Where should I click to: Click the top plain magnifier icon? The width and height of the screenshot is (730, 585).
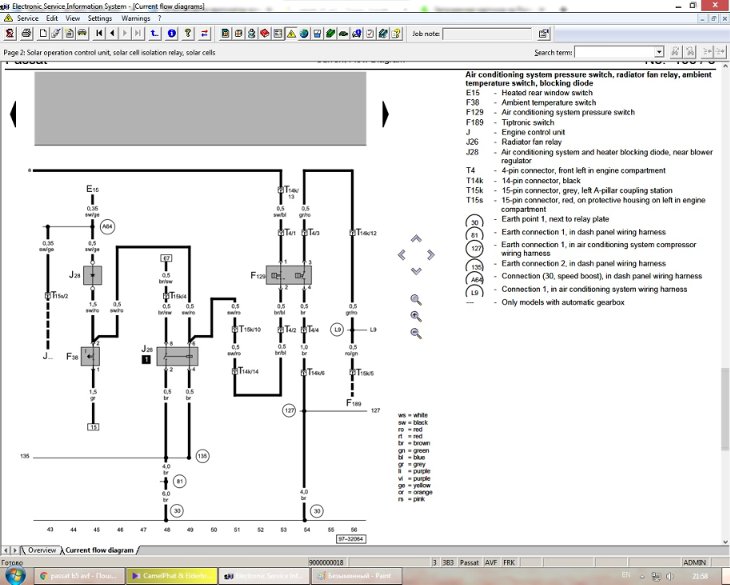click(x=416, y=300)
